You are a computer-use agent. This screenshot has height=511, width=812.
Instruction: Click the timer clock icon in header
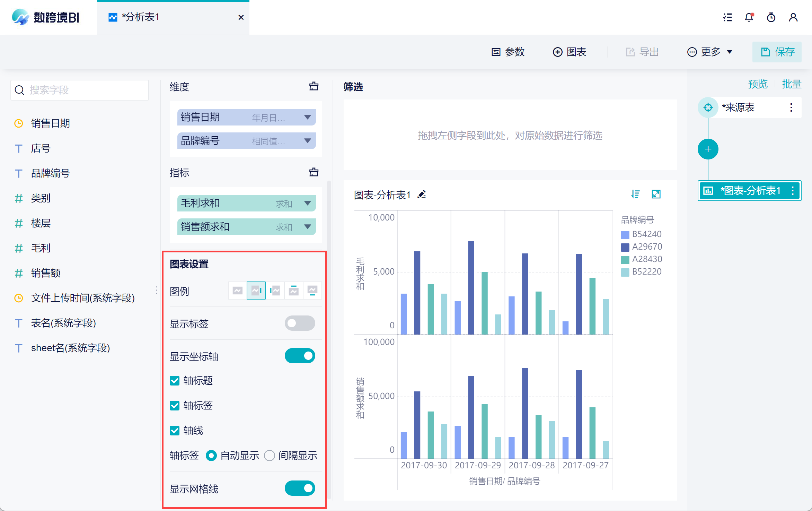click(x=771, y=17)
